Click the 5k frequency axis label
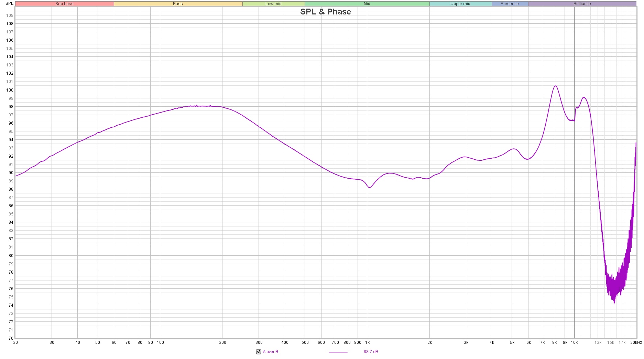 (512, 342)
